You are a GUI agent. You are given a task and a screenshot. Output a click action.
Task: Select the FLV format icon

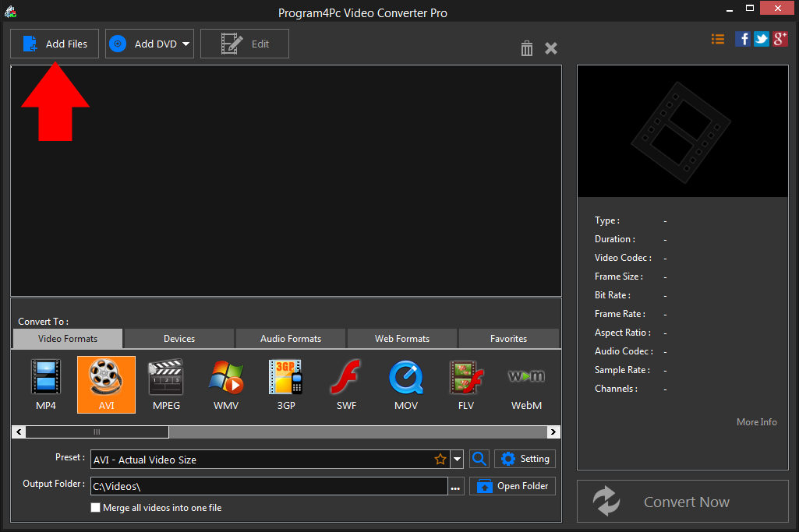[x=465, y=384]
